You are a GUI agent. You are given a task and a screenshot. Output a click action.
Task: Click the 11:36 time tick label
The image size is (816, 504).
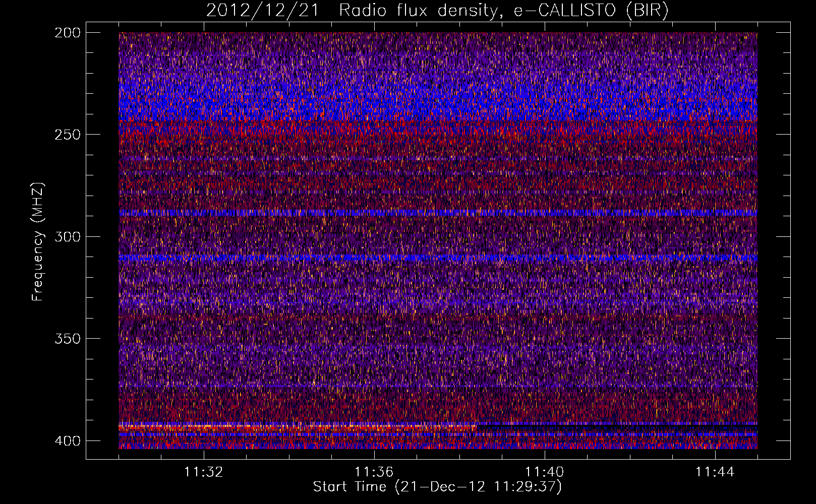[374, 472]
